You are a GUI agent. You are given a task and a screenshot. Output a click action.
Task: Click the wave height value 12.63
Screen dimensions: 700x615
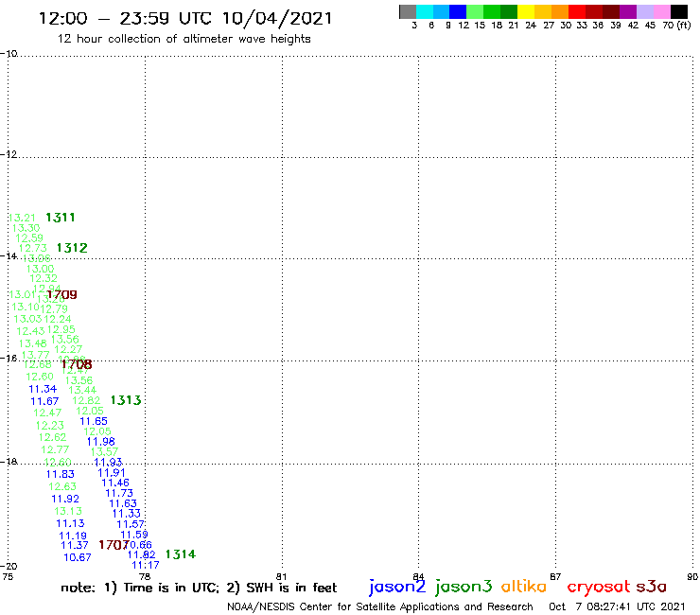[x=62, y=486]
